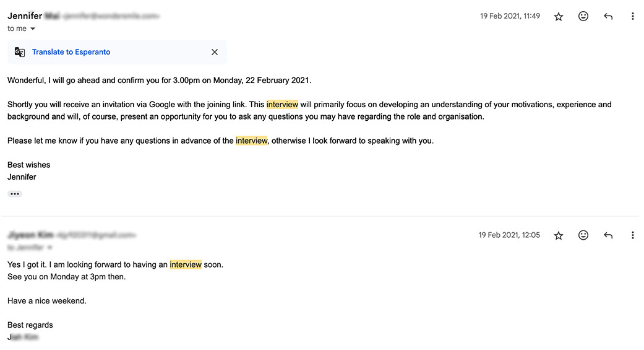Star Jennifer's 11:49 email

click(559, 17)
